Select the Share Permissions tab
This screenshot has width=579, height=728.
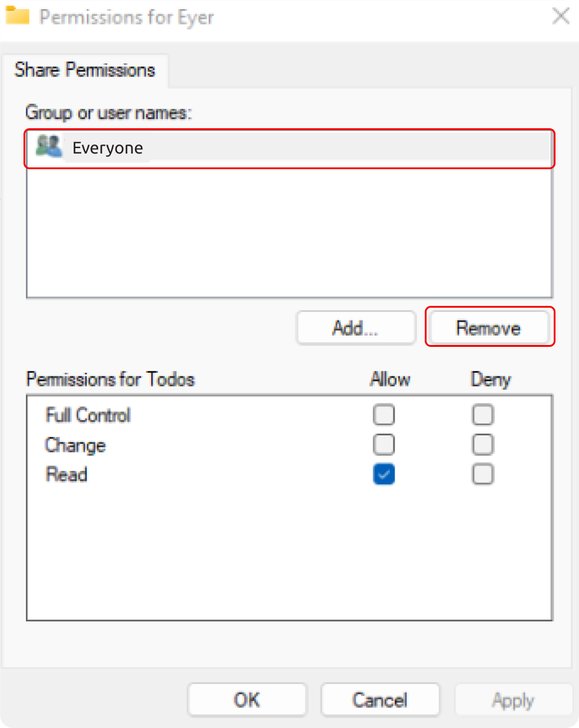(x=85, y=70)
